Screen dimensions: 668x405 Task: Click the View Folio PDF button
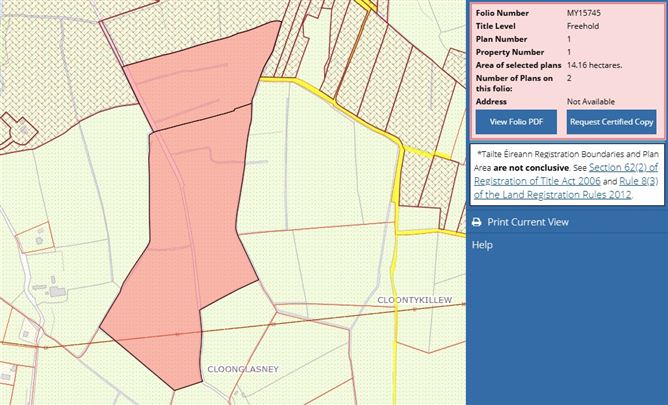(x=516, y=122)
